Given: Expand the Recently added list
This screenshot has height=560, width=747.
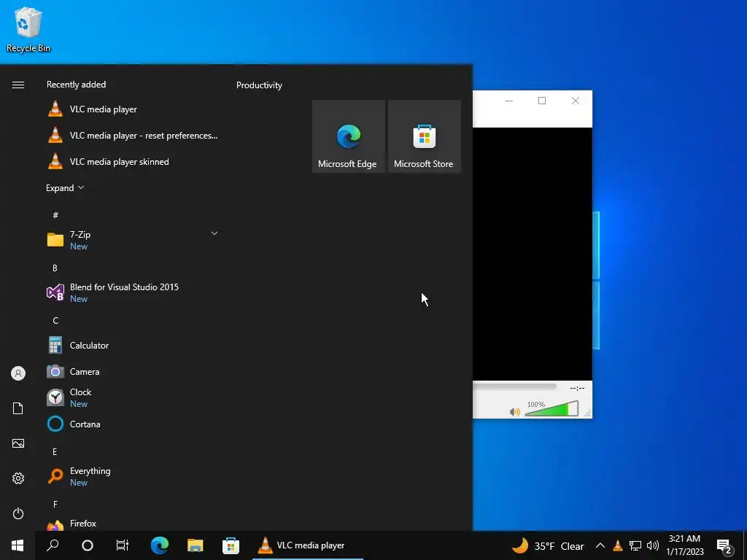Looking at the screenshot, I should [65, 187].
